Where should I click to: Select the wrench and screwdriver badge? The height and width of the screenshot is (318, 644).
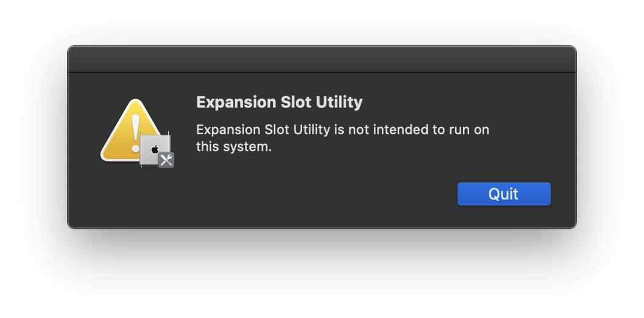(x=166, y=160)
